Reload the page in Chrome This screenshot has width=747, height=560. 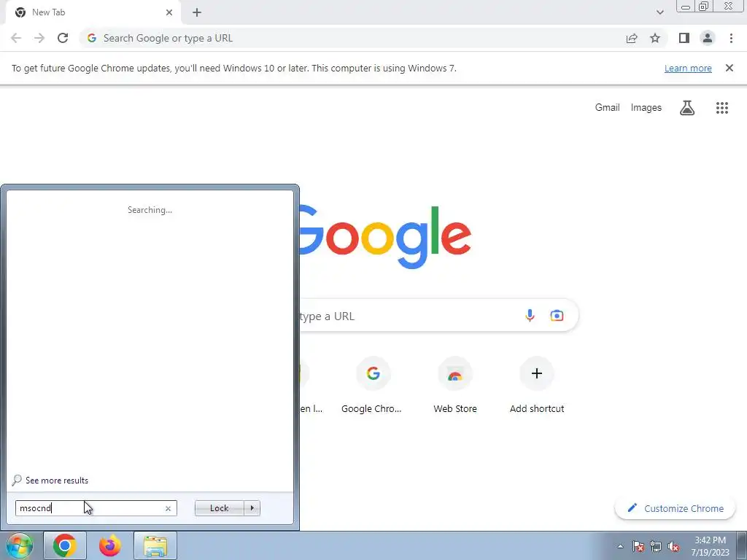[x=63, y=38]
